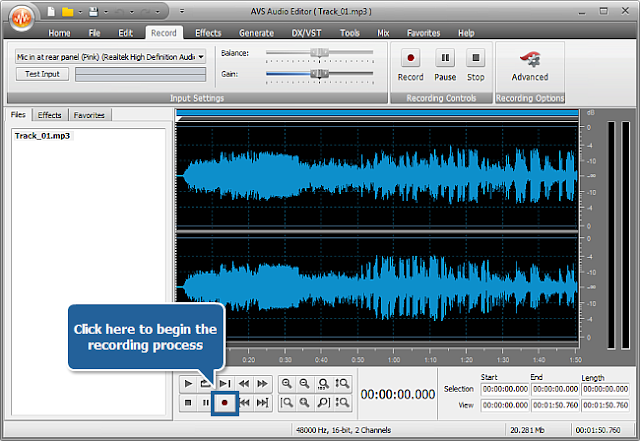Open the Help ribbon tab
Viewport: 640px width, 441px height.
(x=466, y=33)
